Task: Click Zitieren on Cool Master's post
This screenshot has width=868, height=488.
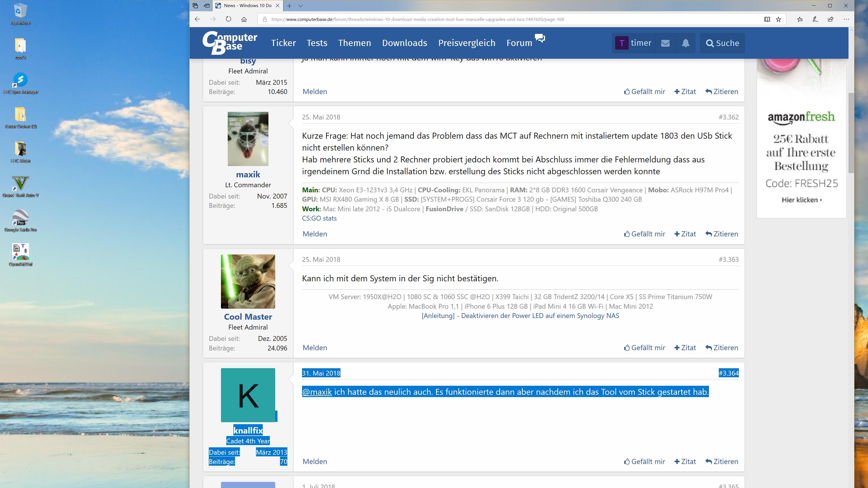Action: tap(721, 348)
